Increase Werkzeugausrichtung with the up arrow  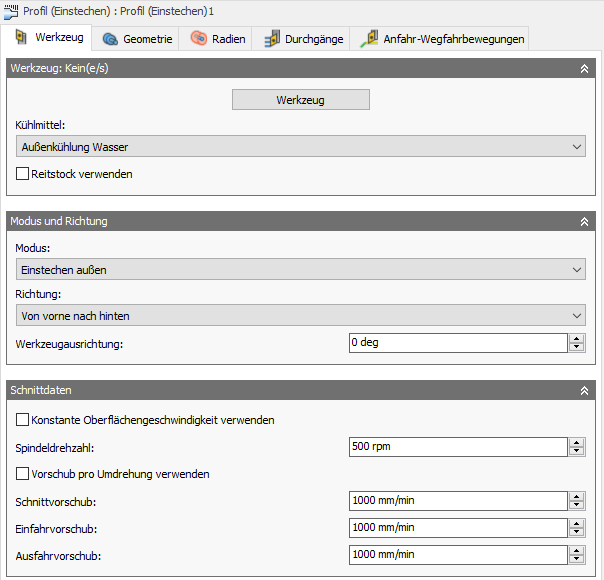click(577, 338)
